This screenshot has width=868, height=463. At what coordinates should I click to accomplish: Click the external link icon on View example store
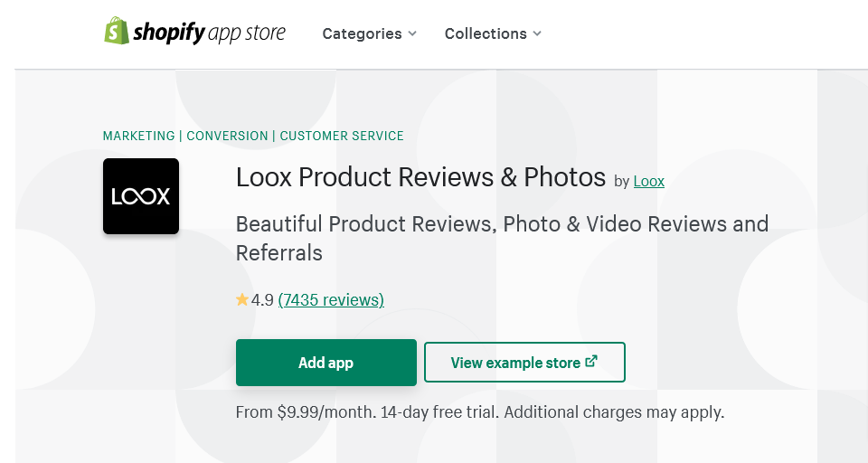(x=591, y=362)
